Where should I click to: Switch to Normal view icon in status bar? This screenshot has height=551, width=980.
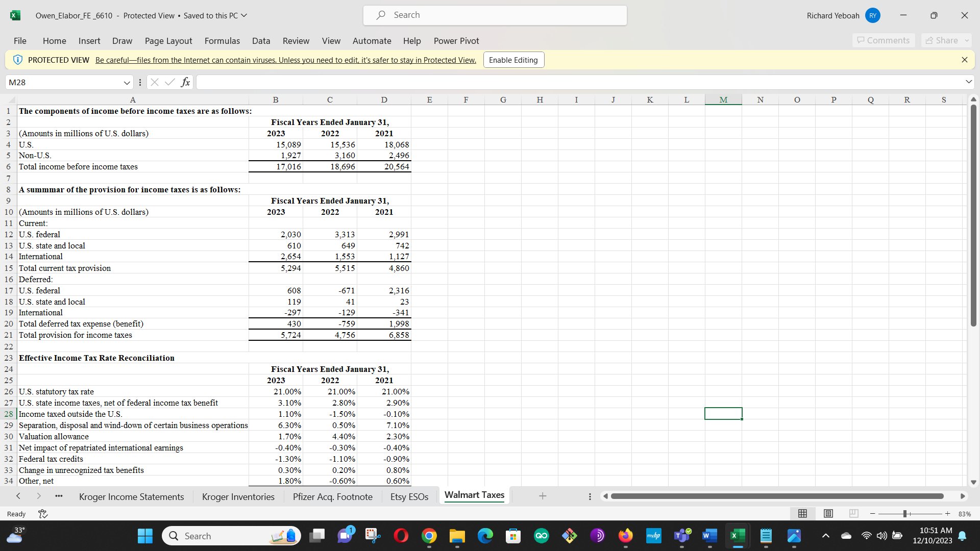[802, 514]
